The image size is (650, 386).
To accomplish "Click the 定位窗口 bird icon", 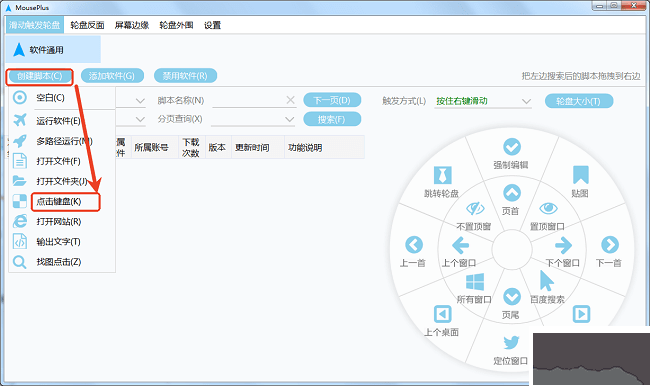I will [x=512, y=342].
